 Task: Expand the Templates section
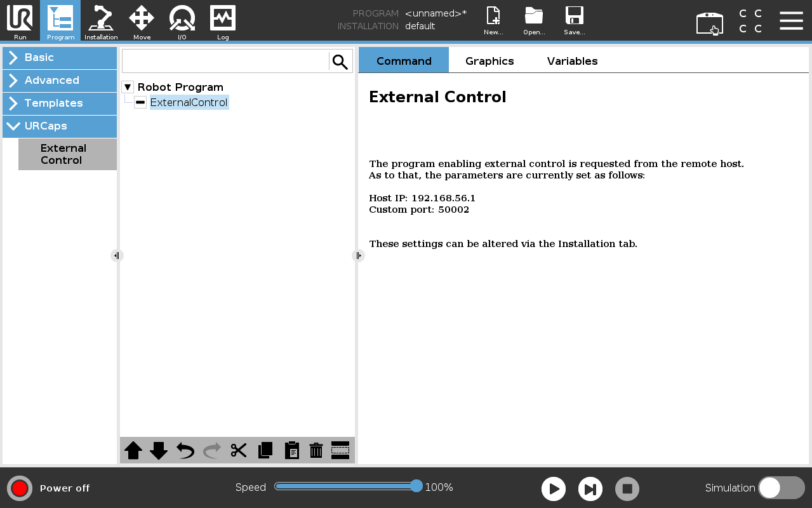click(x=59, y=104)
